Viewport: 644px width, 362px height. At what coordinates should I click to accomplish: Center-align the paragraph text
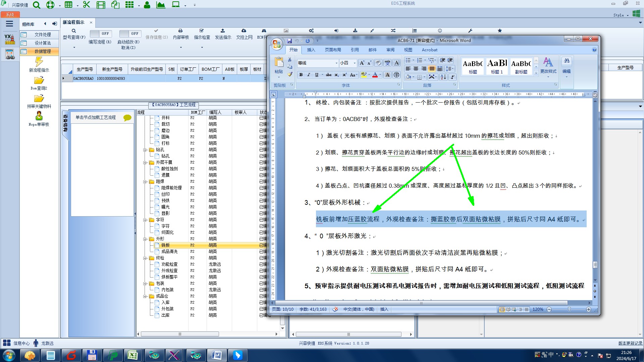pyautogui.click(x=416, y=69)
